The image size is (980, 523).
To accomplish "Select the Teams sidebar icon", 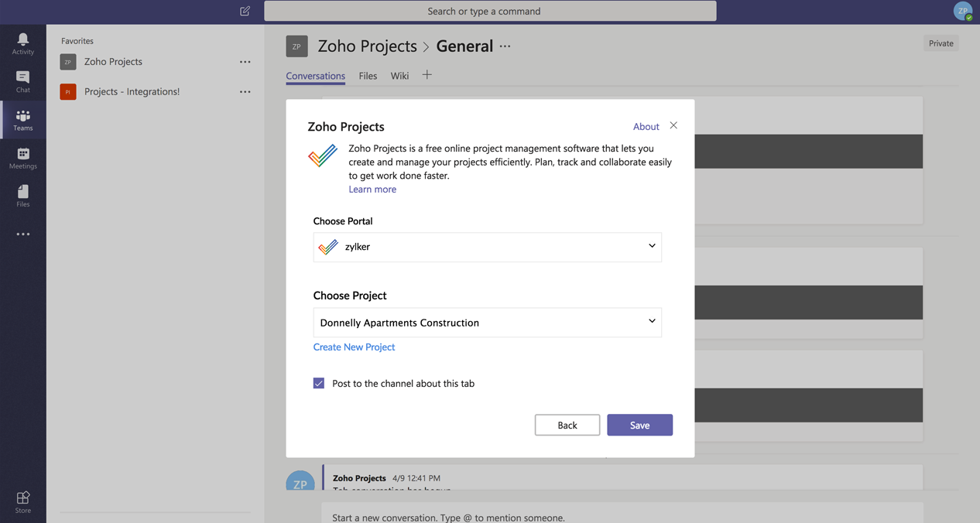I will [23, 120].
